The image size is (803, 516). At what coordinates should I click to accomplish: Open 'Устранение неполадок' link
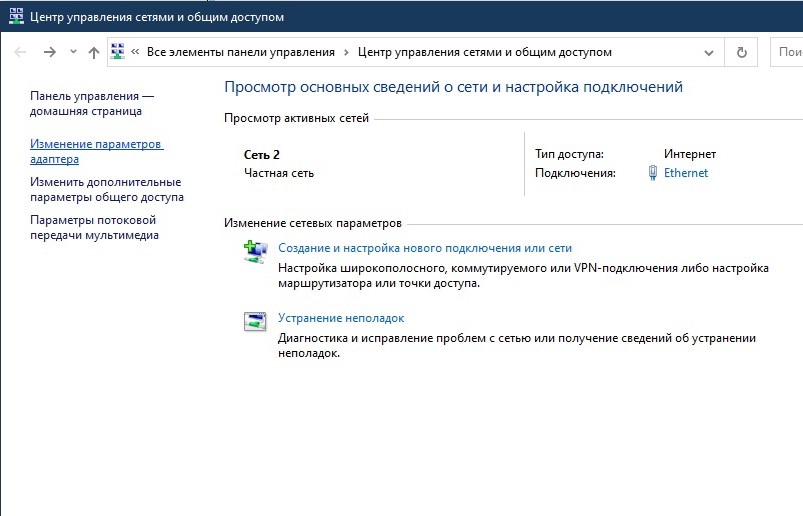(x=341, y=318)
